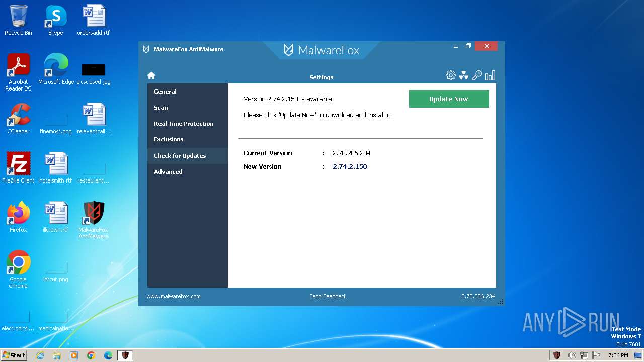Select the Skype desktop shortcut
Viewport: 644px width, 362px height.
pos(56,21)
